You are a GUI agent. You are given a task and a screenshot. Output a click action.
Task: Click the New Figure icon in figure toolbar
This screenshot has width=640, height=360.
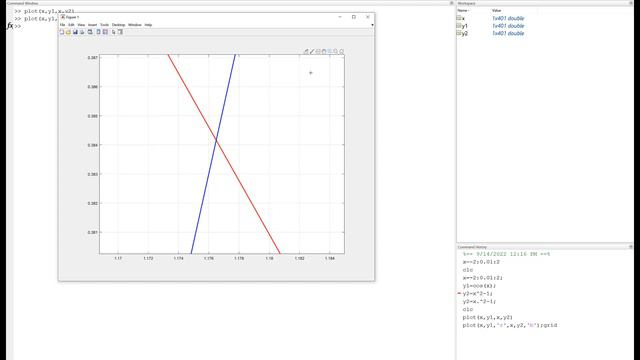click(x=62, y=32)
